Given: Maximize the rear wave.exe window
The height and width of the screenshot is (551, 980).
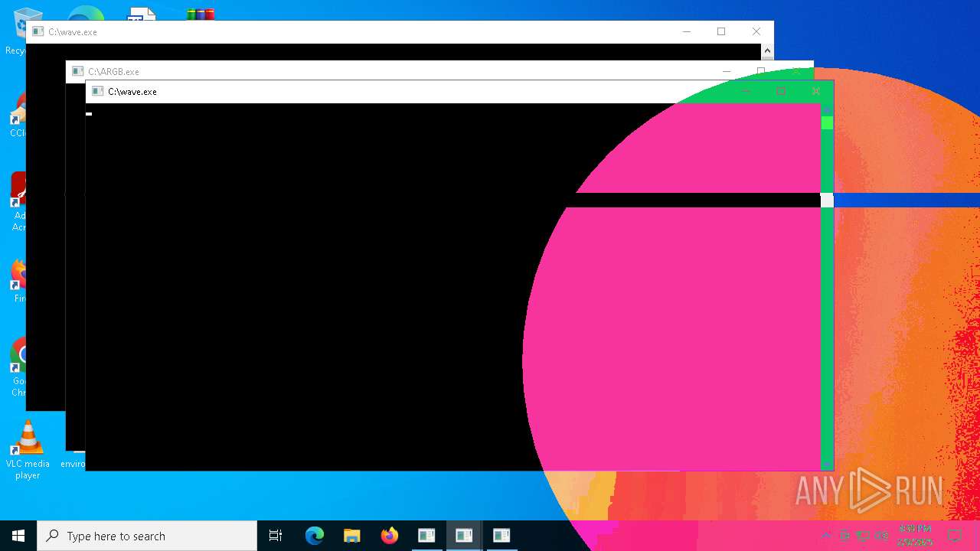Looking at the screenshot, I should 721,31.
